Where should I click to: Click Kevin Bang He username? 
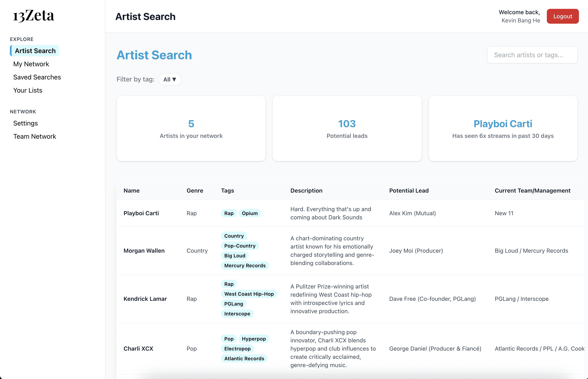[521, 20]
